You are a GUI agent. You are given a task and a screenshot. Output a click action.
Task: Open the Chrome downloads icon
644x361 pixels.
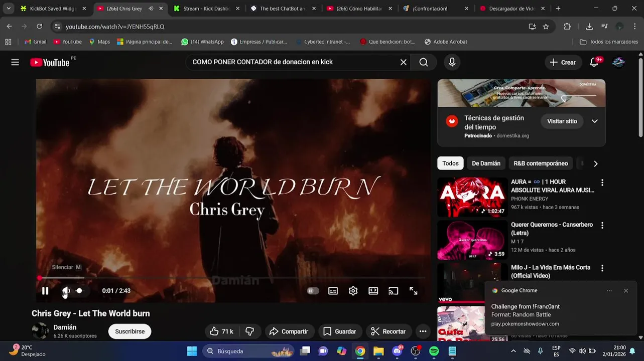pyautogui.click(x=589, y=27)
